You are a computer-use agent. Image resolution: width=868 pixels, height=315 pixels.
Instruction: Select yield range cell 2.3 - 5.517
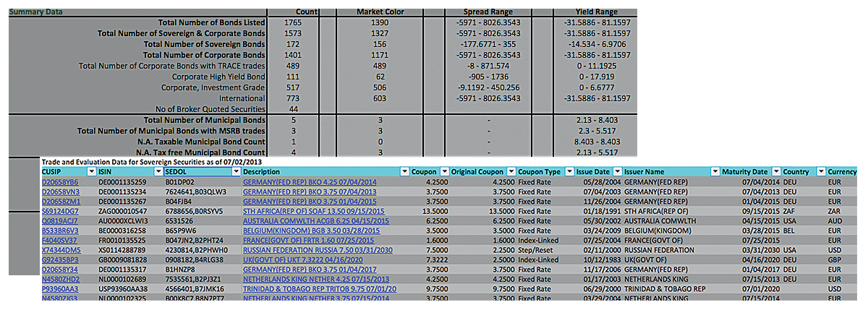pos(595,131)
